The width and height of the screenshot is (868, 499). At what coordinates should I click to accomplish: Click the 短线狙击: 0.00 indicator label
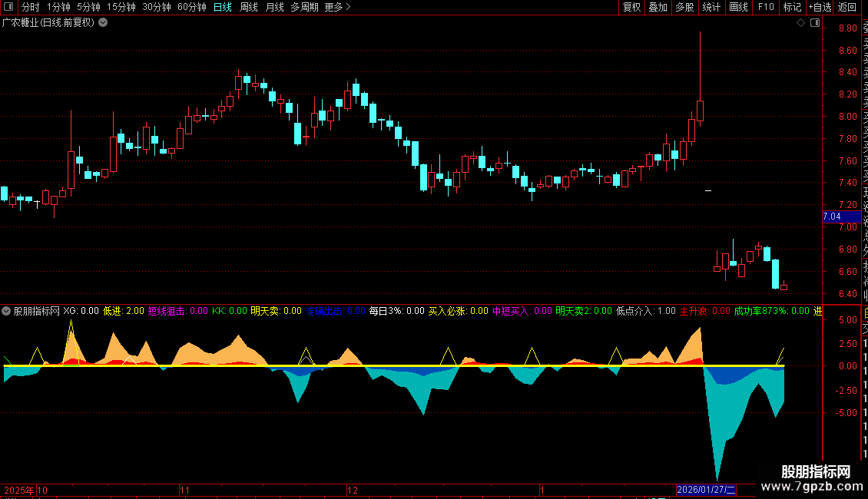click(177, 311)
